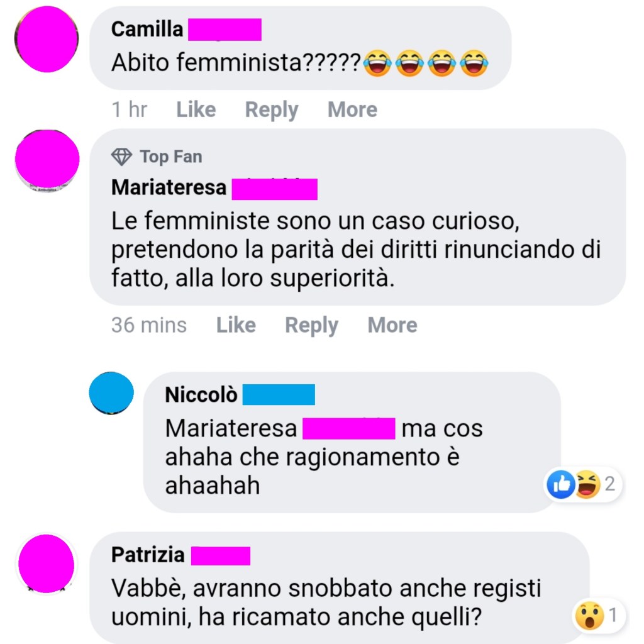Click the Top Fan diamond badge icon
This screenshot has width=644, height=644.
tap(121, 157)
